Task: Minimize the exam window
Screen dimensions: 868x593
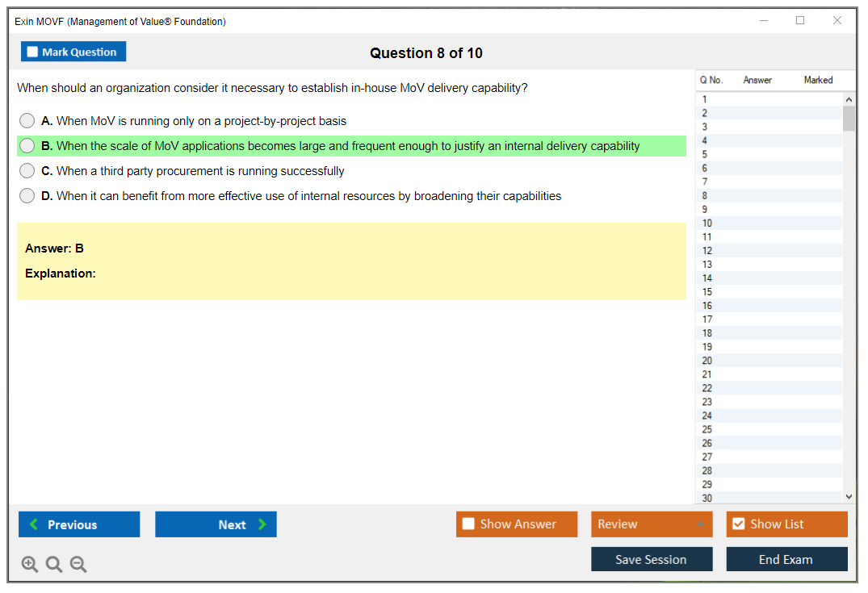Action: [764, 21]
